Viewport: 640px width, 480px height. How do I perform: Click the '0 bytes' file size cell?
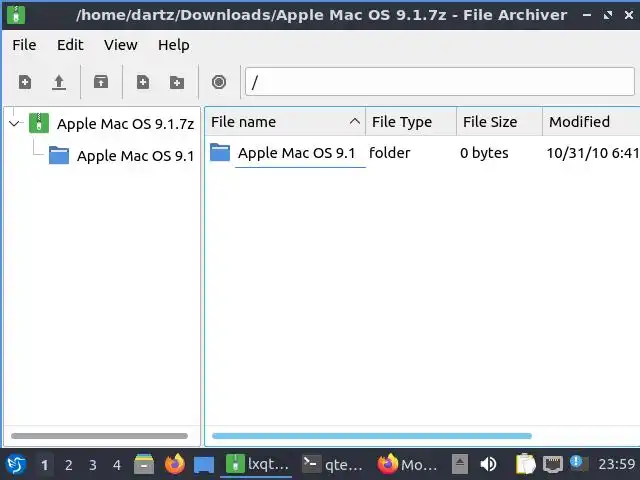pyautogui.click(x=484, y=153)
